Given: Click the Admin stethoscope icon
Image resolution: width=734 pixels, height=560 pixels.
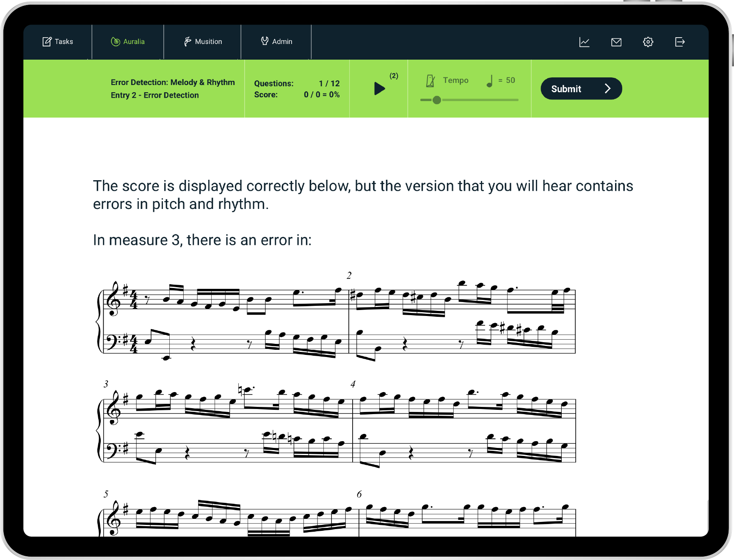Looking at the screenshot, I should [x=265, y=41].
